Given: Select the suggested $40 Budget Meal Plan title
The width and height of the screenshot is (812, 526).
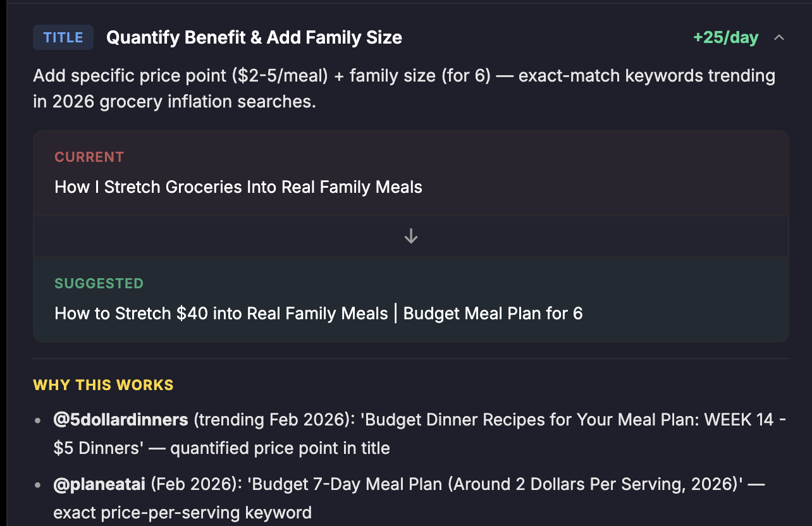Looking at the screenshot, I should coord(319,313).
